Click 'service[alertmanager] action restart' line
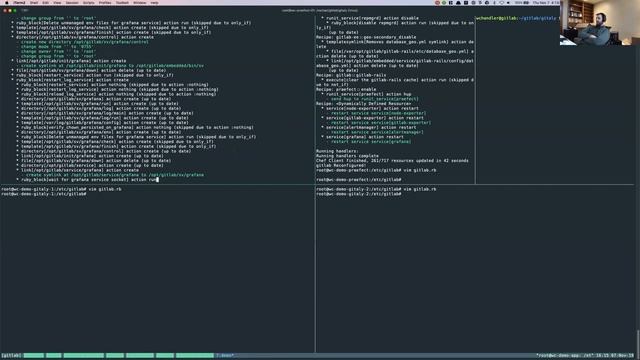Screen dimensions: 640x360 [x=371, y=127]
